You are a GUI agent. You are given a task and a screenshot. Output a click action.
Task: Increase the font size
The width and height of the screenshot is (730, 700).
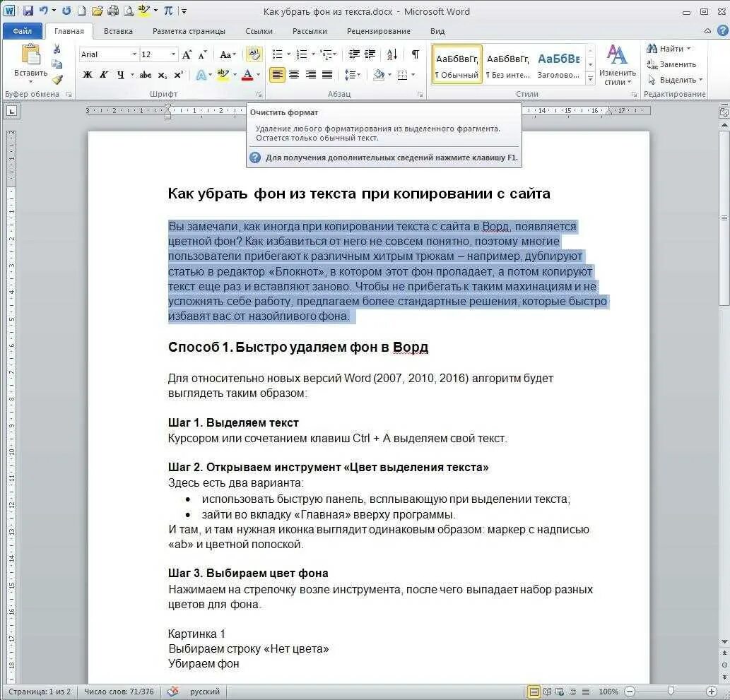coord(187,55)
